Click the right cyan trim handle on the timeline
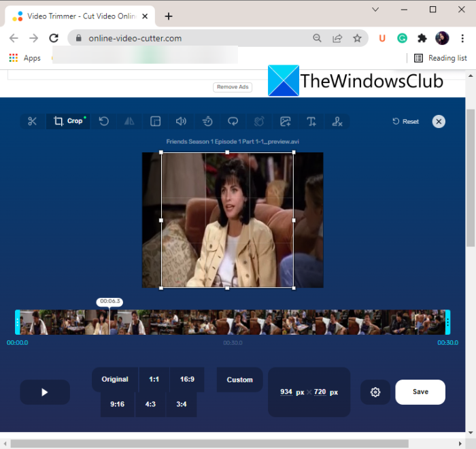 [x=447, y=322]
